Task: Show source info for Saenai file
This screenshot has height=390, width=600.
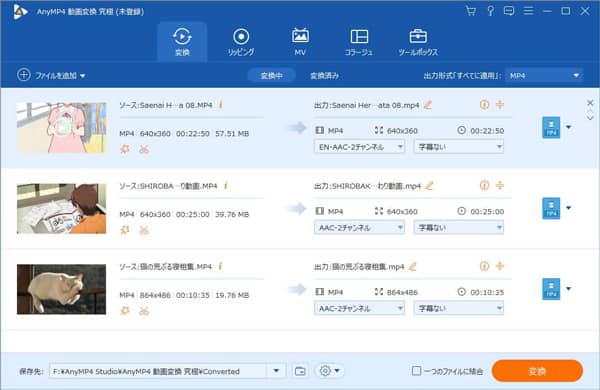Action: [221, 104]
